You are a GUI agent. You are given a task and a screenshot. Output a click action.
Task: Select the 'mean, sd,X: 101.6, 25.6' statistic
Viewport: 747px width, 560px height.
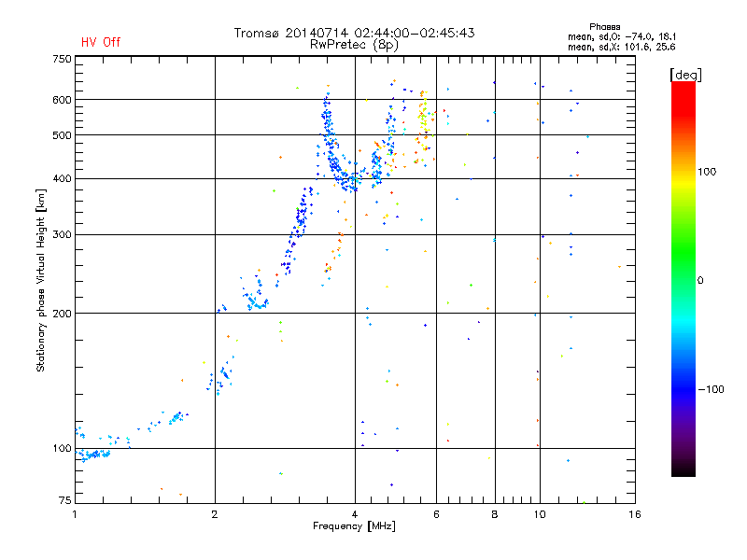pyautogui.click(x=622, y=47)
